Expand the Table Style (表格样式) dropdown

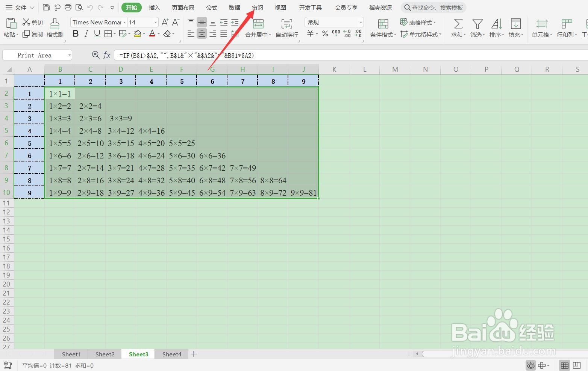(435, 23)
